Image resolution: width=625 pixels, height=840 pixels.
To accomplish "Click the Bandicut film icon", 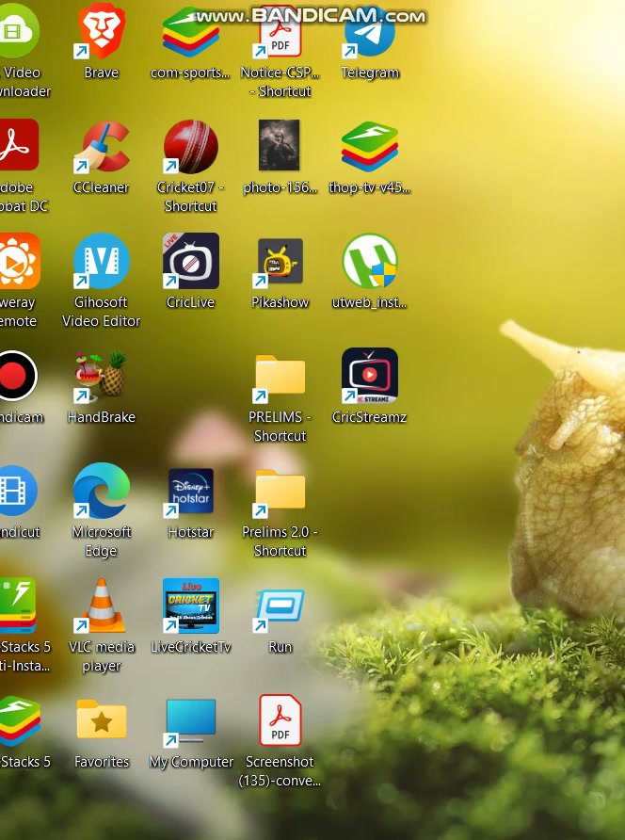I will coord(17,491).
